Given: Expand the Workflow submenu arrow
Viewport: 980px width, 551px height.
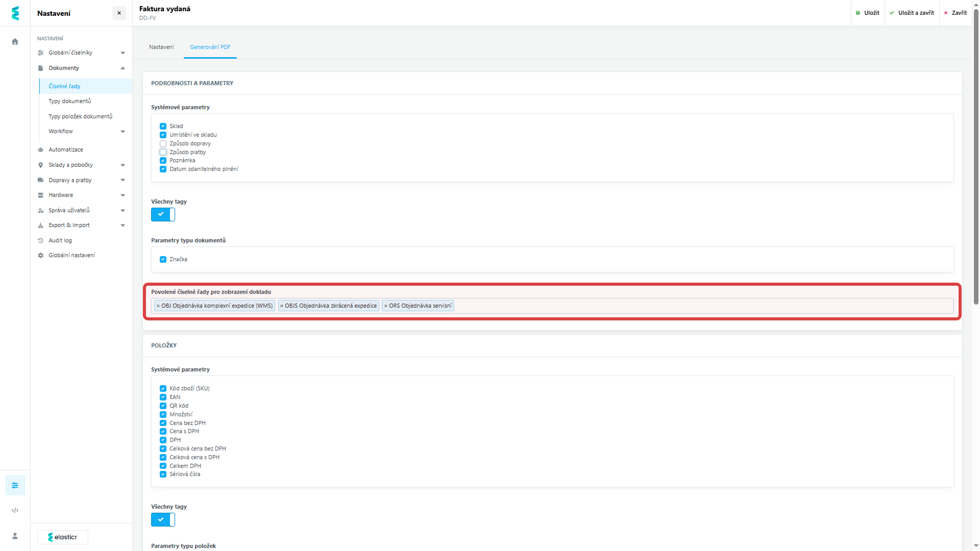Looking at the screenshot, I should tap(122, 132).
